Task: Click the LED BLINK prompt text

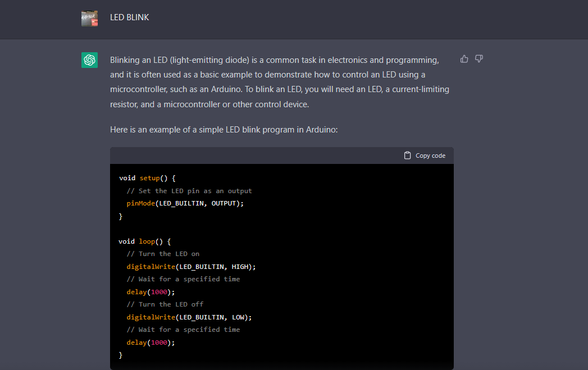Action: (x=130, y=17)
